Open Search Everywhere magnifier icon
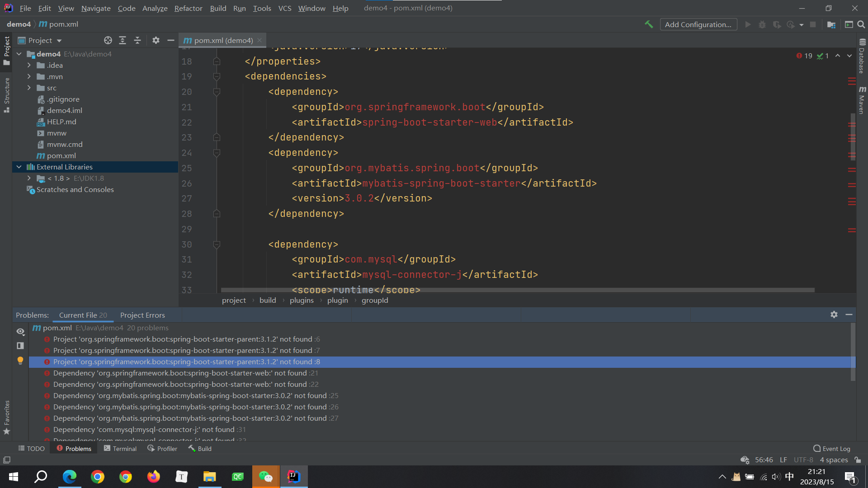The image size is (868, 488). click(861, 24)
